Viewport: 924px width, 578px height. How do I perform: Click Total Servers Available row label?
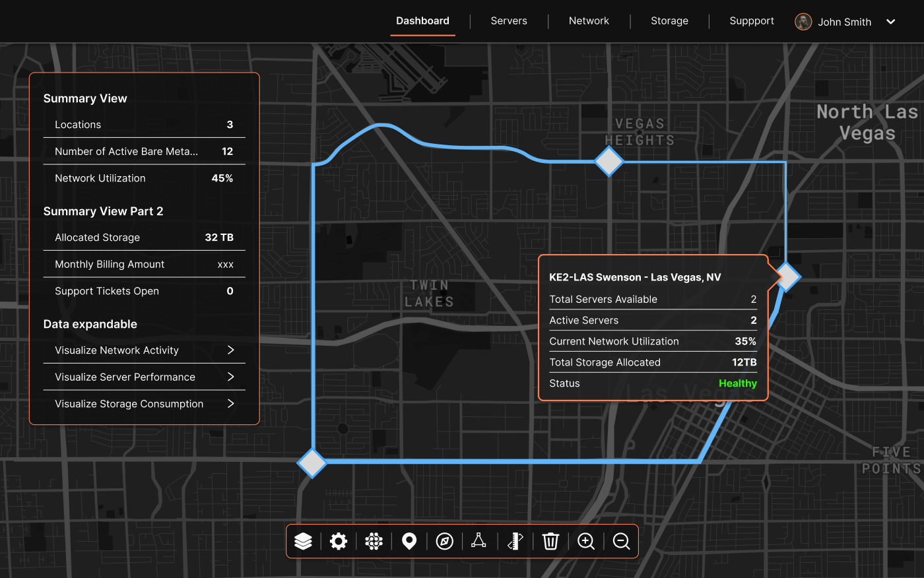coord(603,299)
